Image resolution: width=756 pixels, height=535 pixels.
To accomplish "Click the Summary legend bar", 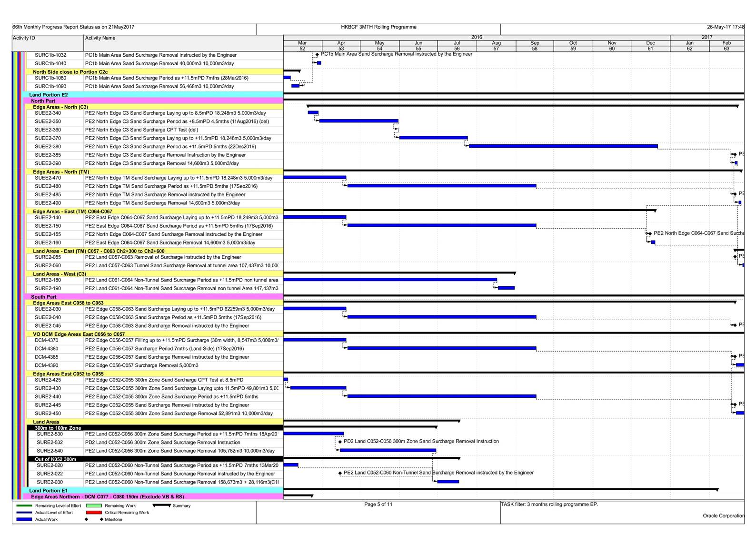I will [x=161, y=505].
